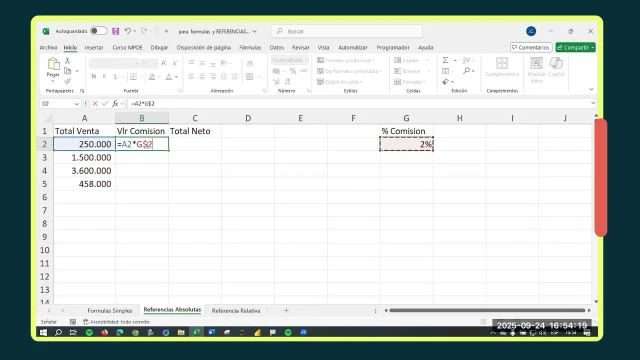Open the Curso MPDE tab
This screenshot has width=640, height=360.
127,47
